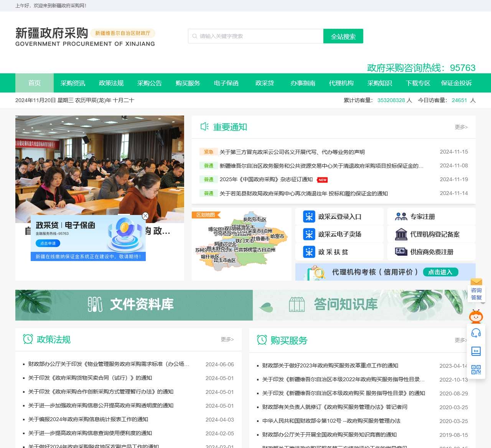Screen dimensions: 491x448
Task: Open 财政部关于做好2023年政府购买服务改革重点工作的通知
Action: (x=330, y=365)
